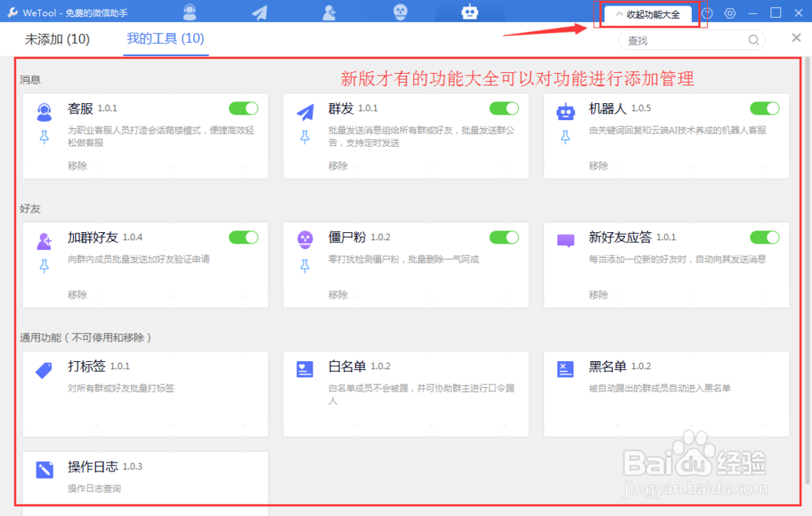Open the zombie fans skull icon in title bar
Viewport: 812px width, 516px height.
tap(400, 12)
